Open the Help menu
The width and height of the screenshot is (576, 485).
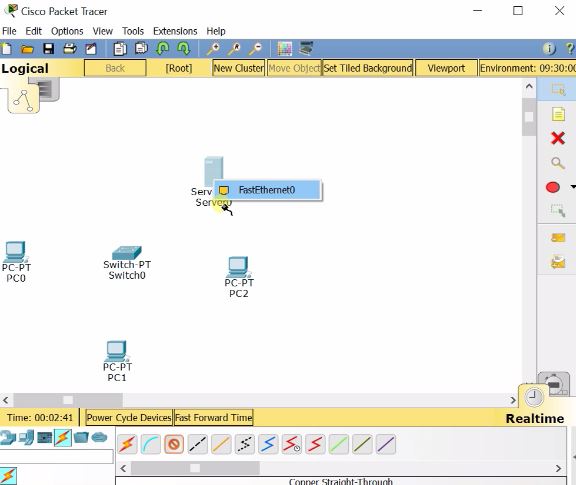pyautogui.click(x=216, y=31)
